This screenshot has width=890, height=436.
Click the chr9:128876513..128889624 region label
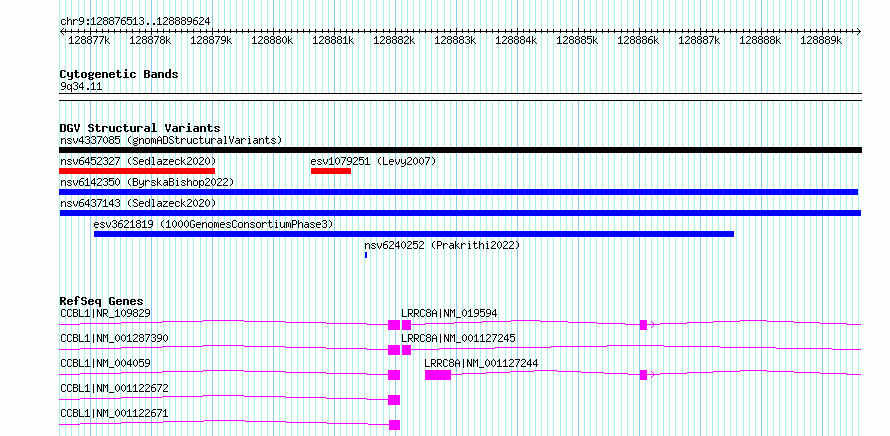(x=136, y=22)
